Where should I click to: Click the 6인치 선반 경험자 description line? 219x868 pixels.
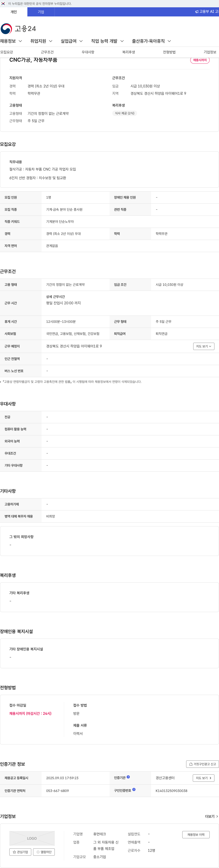[x=38, y=178]
